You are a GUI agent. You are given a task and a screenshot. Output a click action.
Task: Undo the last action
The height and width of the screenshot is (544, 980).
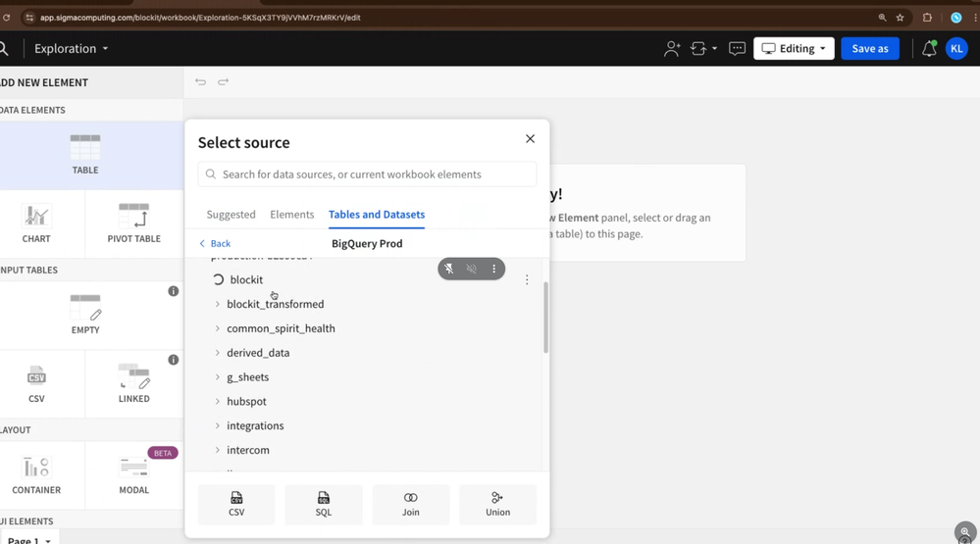(200, 81)
